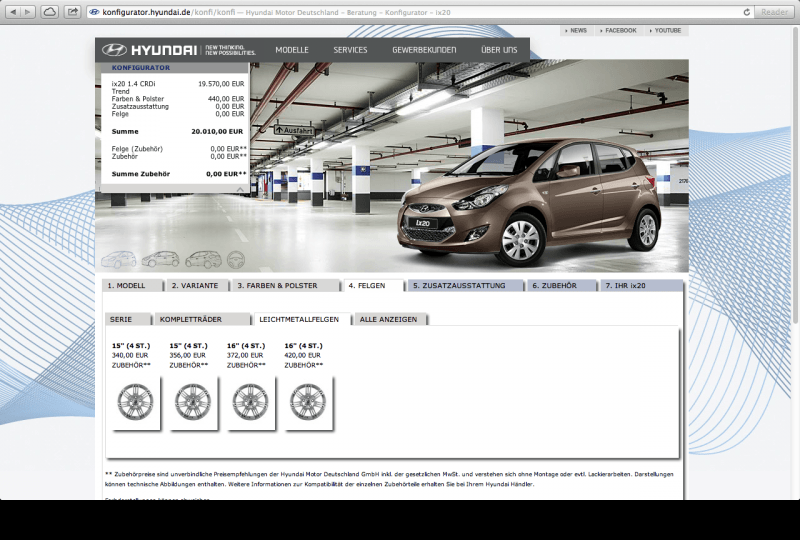Open the NEWS link at top
Image resolution: width=800 pixels, height=540 pixels.
pos(576,31)
